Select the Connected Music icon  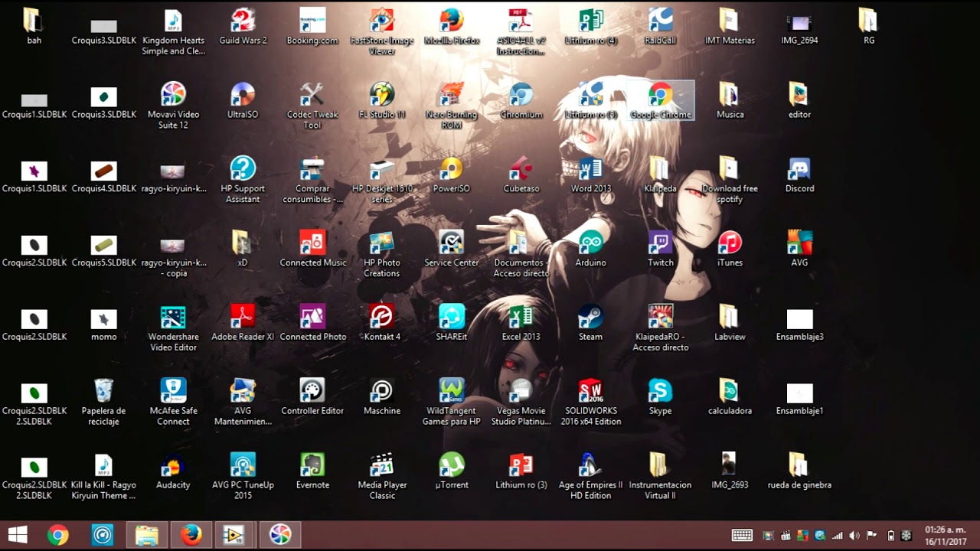(312, 249)
